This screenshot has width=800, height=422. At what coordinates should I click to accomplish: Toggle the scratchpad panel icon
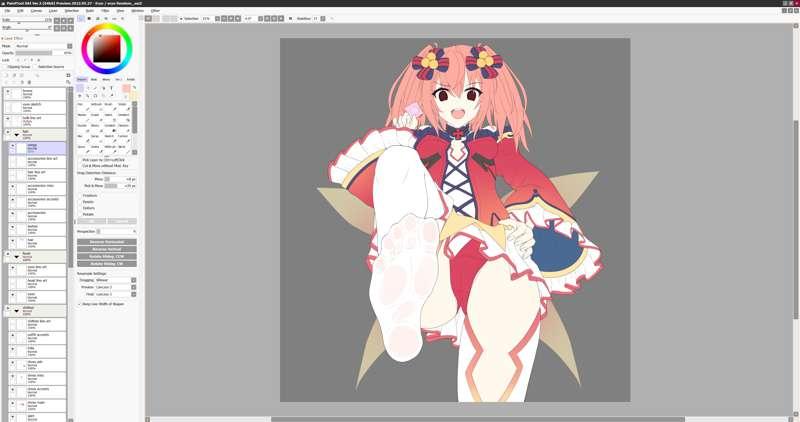pyautogui.click(x=122, y=18)
